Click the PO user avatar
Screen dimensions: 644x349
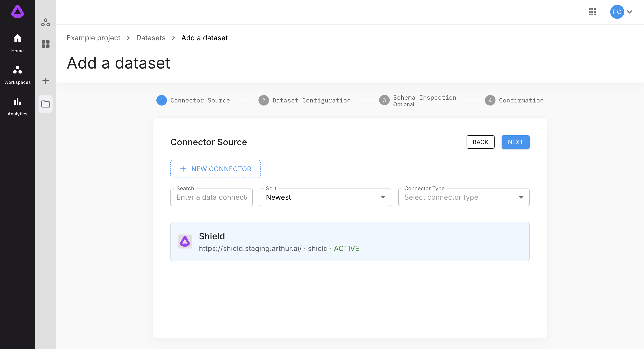pos(617,12)
